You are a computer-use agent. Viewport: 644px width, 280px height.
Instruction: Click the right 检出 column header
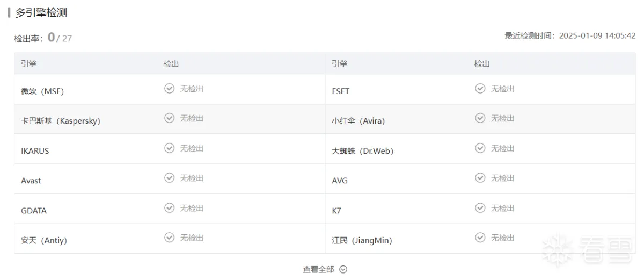[482, 64]
